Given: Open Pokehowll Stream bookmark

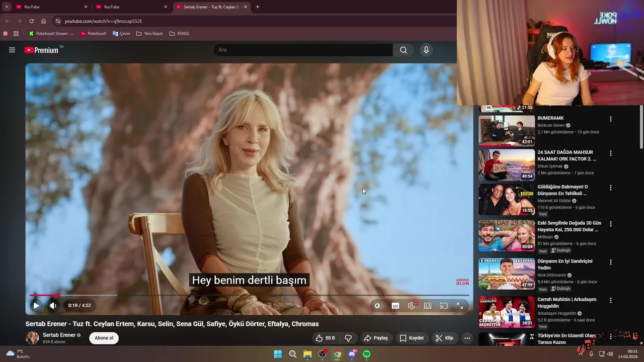Looking at the screenshot, I should coord(51,34).
